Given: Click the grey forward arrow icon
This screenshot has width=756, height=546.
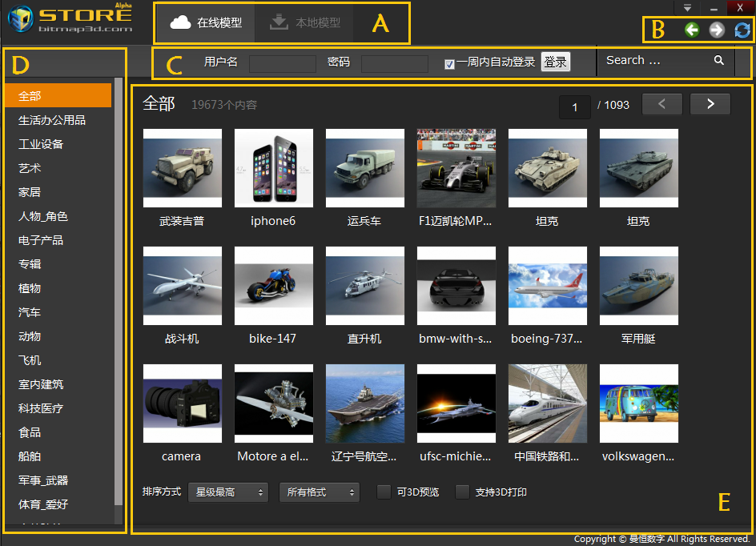Looking at the screenshot, I should pos(717,30).
